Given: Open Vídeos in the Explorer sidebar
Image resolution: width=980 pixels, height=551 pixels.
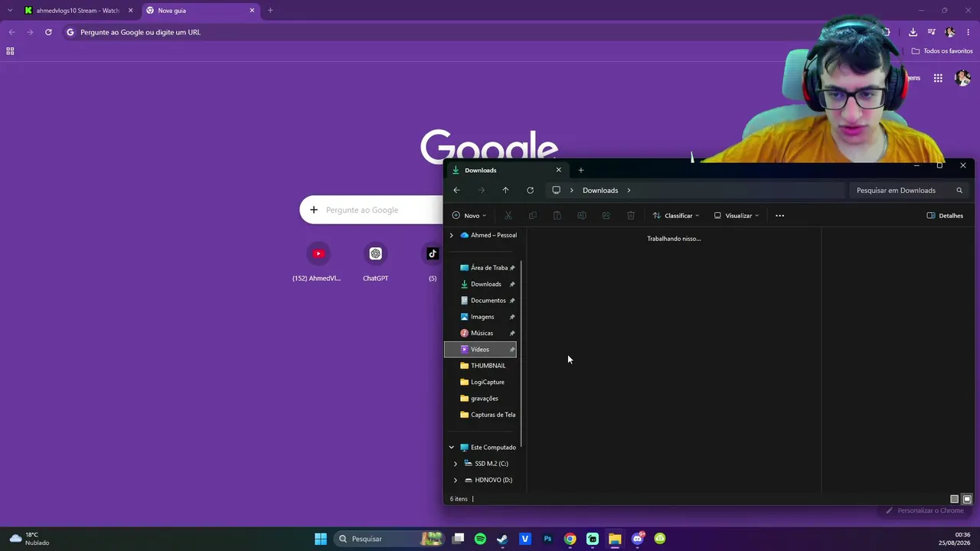Looking at the screenshot, I should [480, 350].
